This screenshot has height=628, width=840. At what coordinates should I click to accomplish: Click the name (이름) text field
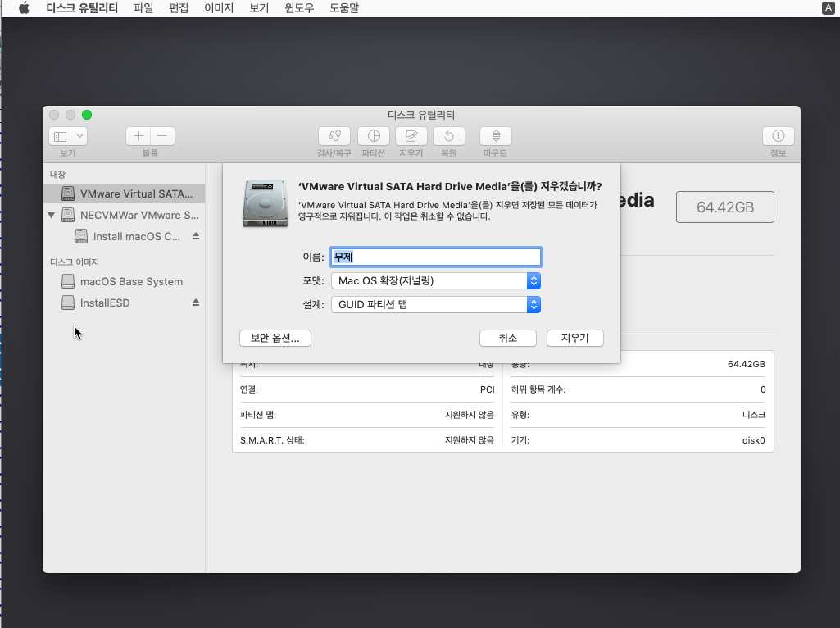click(x=435, y=257)
